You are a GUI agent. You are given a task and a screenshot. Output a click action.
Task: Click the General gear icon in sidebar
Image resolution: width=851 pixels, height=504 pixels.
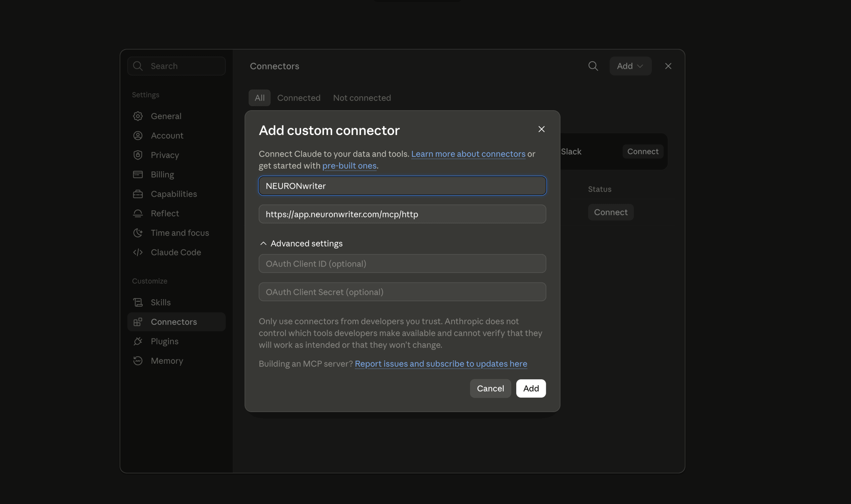[138, 116]
